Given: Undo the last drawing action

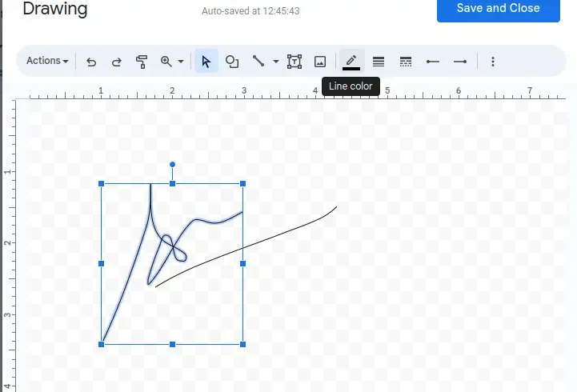Looking at the screenshot, I should 91,62.
